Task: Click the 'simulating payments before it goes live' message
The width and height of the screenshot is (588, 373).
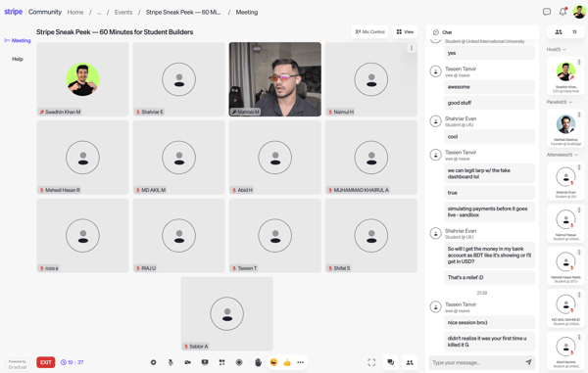Action: [489, 211]
